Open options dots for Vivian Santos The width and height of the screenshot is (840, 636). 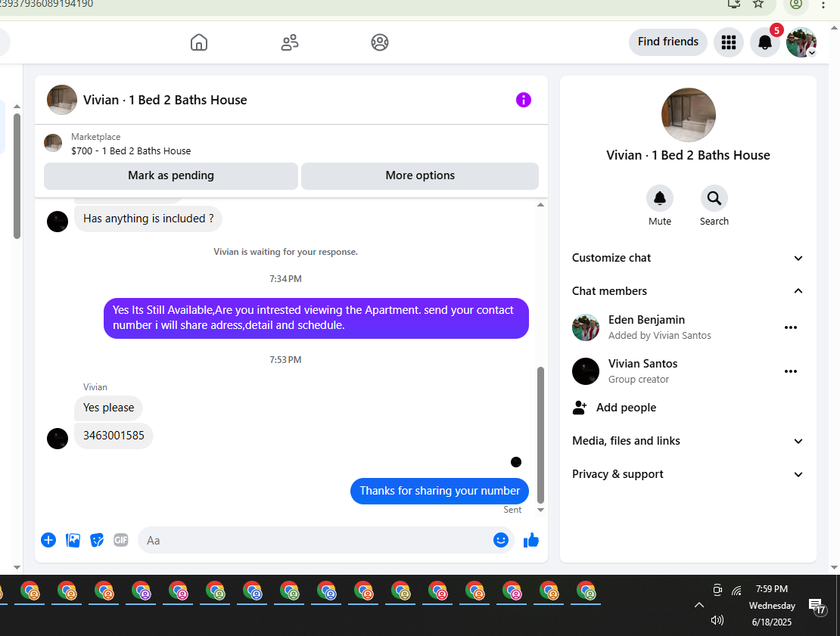click(x=791, y=371)
